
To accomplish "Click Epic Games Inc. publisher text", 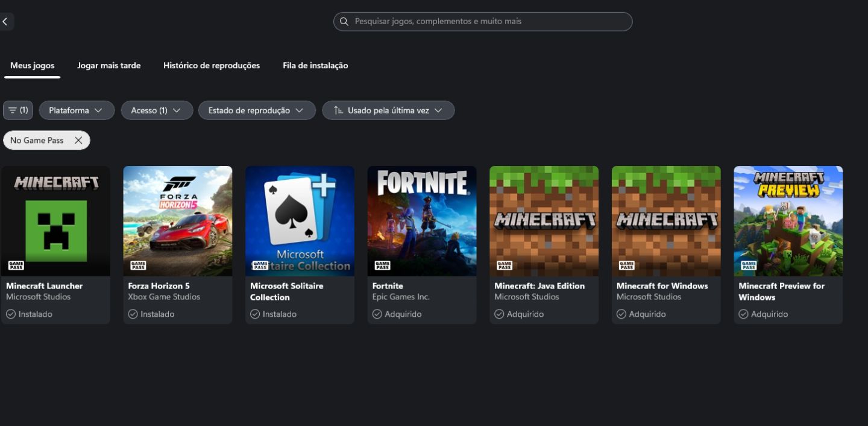I will point(401,297).
